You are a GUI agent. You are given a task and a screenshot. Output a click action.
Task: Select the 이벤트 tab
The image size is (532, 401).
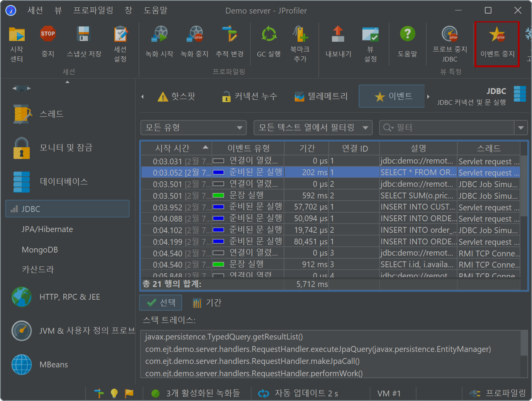(392, 96)
